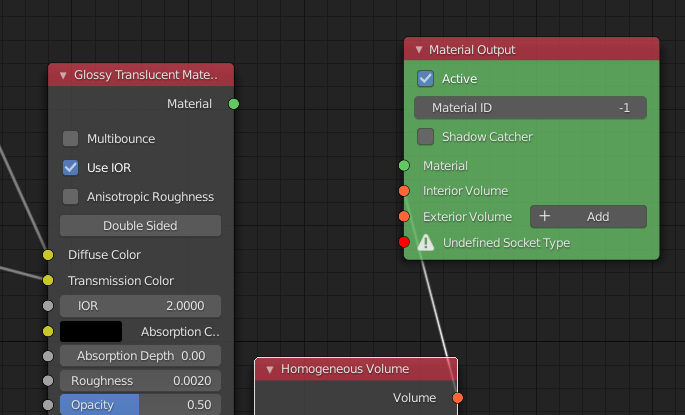Disable the Use IOR checkbox
The image size is (685, 415).
tap(71, 168)
